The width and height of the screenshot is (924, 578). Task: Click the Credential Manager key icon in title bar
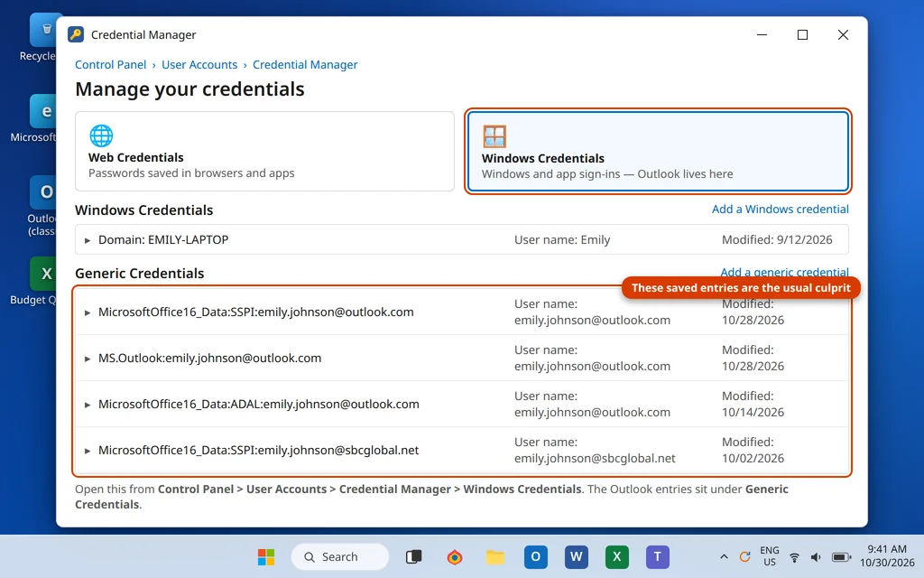(x=76, y=34)
